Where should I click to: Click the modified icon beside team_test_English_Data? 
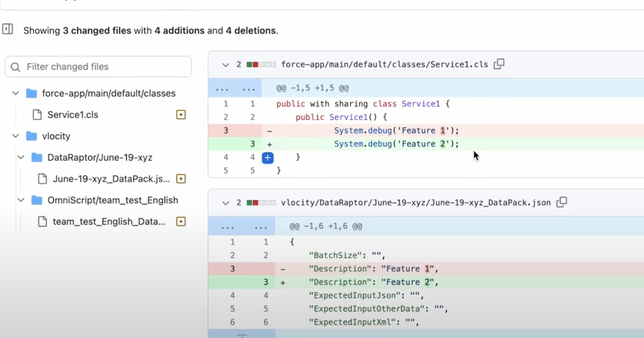tap(181, 221)
